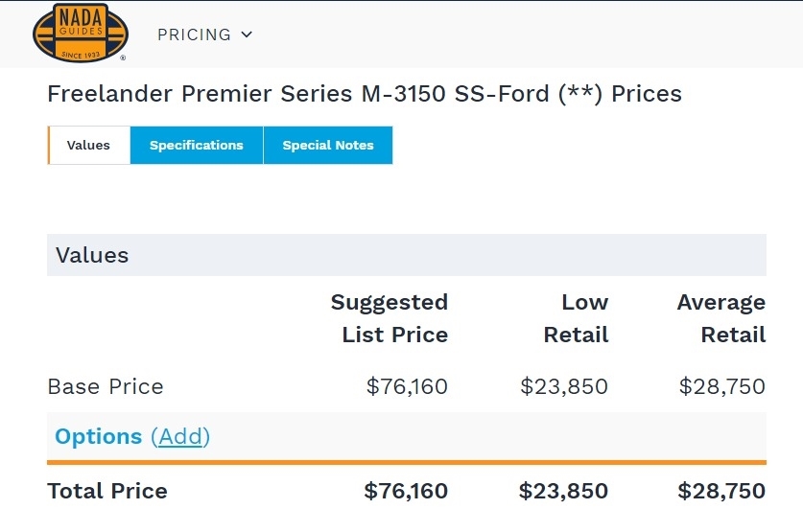Click the Average Retail column header
Screen dimensions: 803x532
coord(721,318)
